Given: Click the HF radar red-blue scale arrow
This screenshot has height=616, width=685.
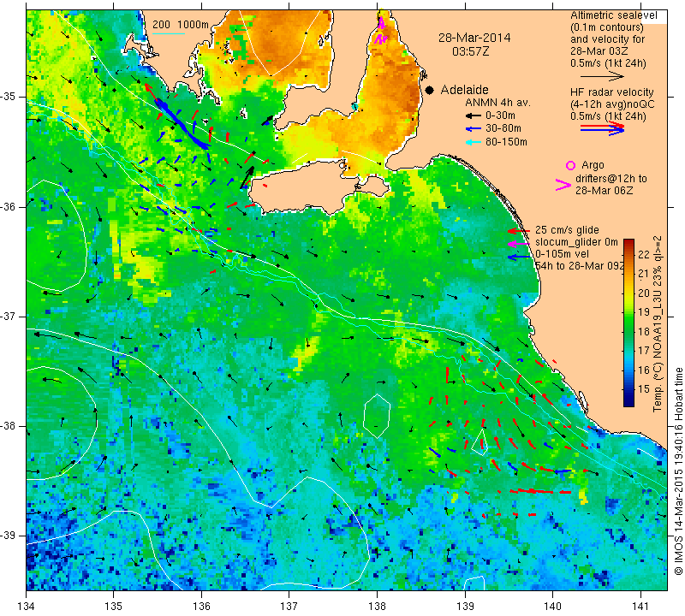Looking at the screenshot, I should tap(602, 128).
